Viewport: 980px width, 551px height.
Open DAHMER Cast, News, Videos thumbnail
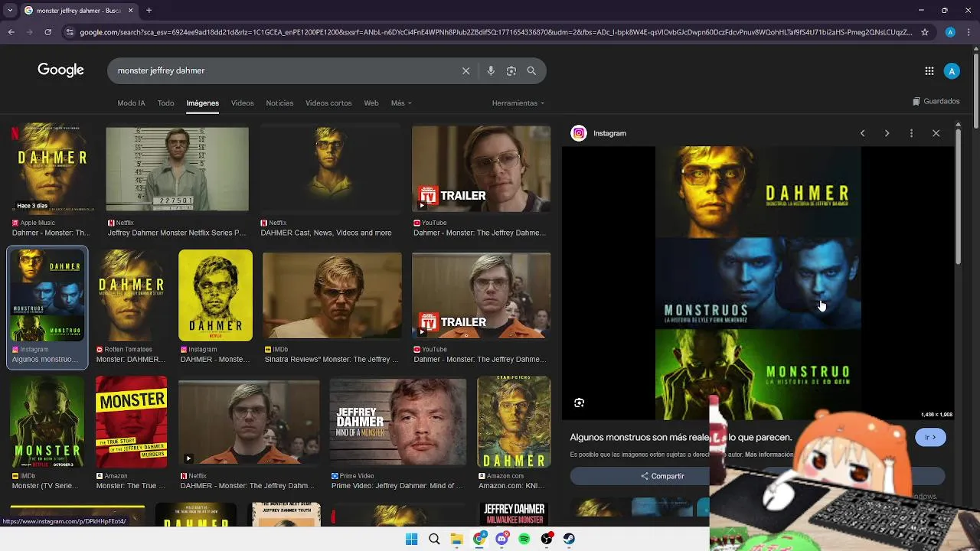330,168
